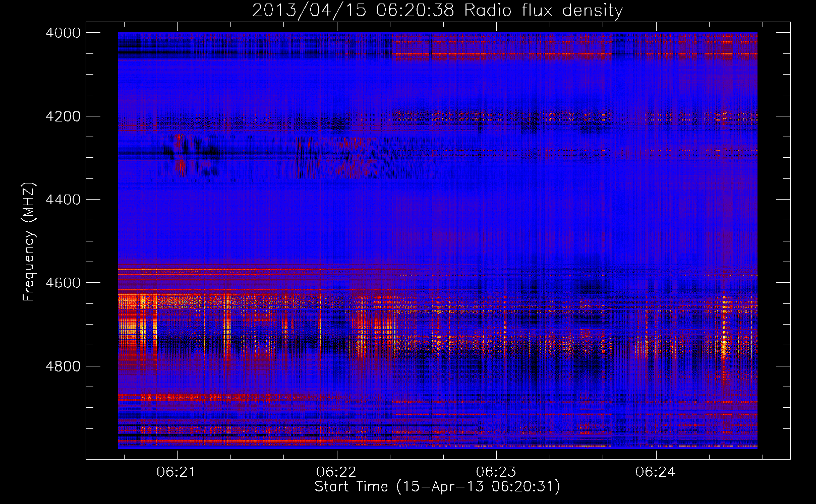Click the 4400 frequency axis label

[x=63, y=200]
